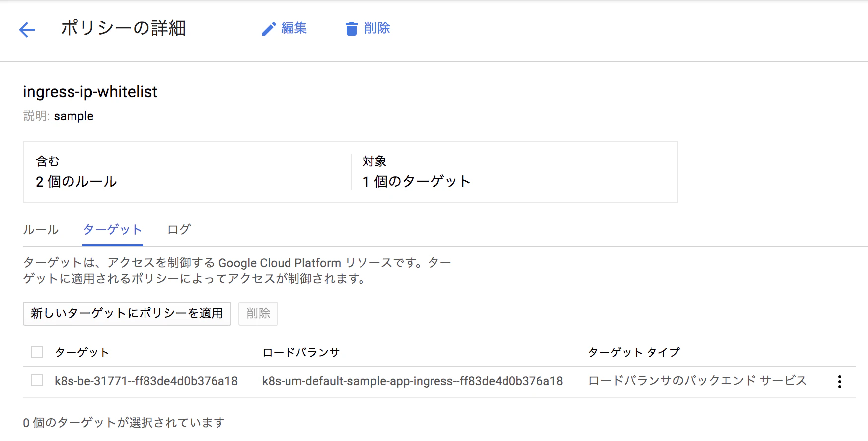Click the greyed 削除 button below description

[258, 313]
